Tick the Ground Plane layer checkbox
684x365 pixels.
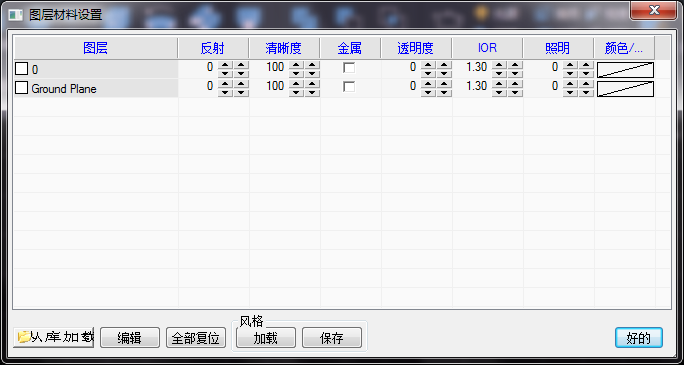pos(21,88)
